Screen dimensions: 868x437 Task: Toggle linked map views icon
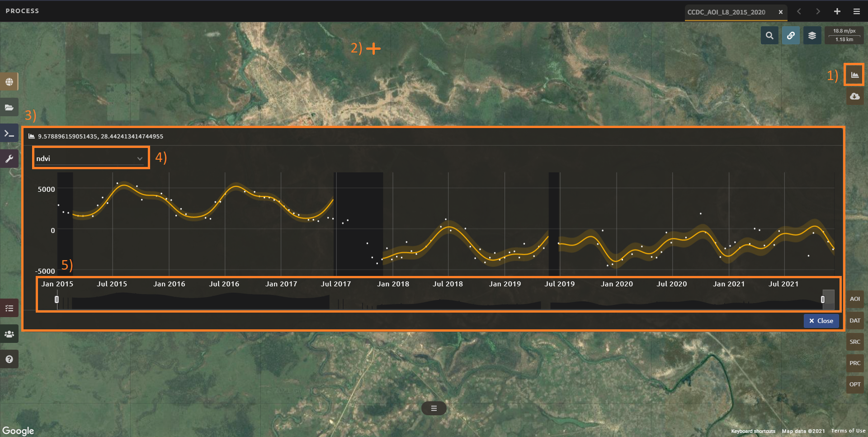click(x=791, y=35)
